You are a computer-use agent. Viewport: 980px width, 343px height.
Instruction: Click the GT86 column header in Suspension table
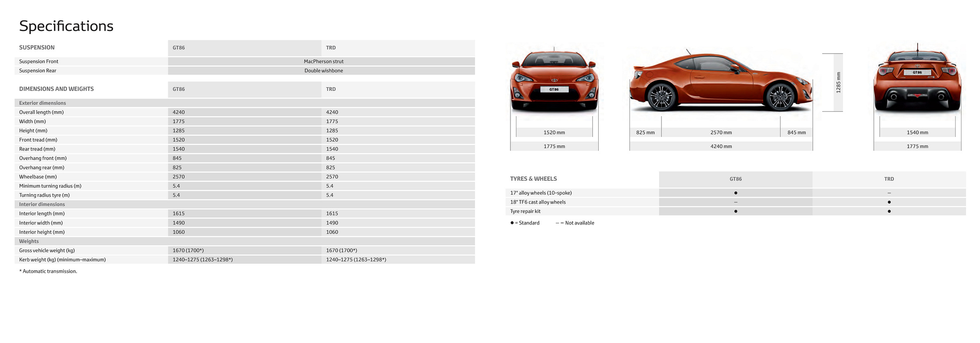click(178, 48)
